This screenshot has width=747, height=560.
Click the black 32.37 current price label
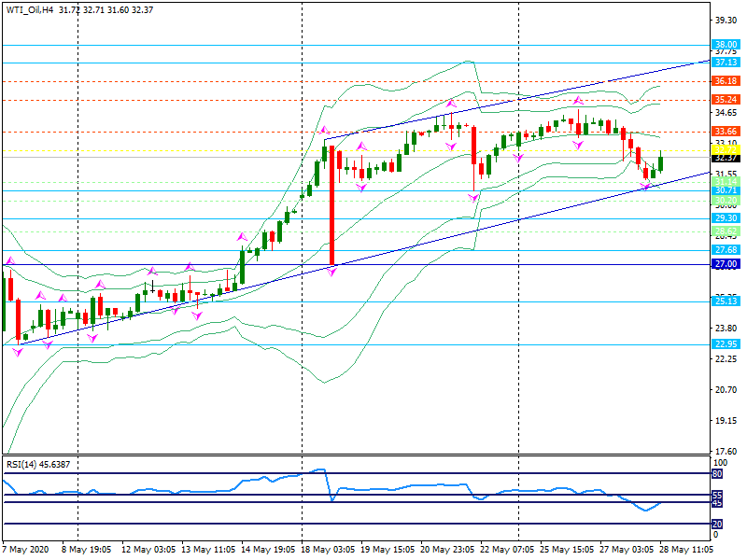726,158
